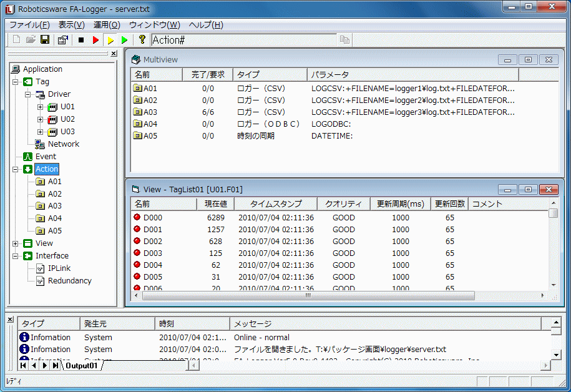
Task: Select the Network tree icon
Action: [x=40, y=144]
